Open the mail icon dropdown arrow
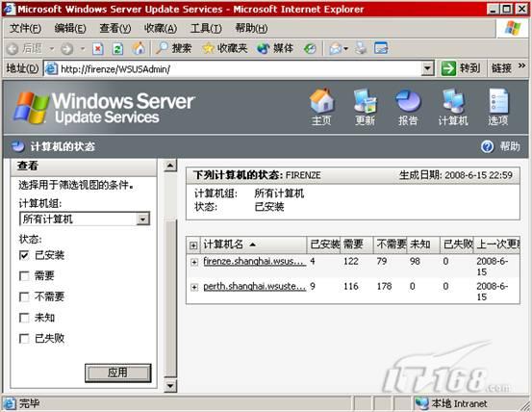 (345, 49)
